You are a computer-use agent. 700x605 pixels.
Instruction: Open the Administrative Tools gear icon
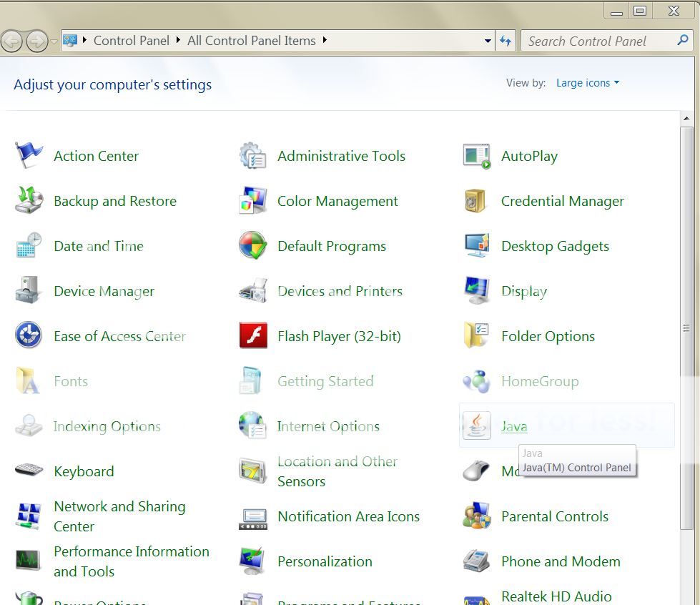[x=252, y=155]
